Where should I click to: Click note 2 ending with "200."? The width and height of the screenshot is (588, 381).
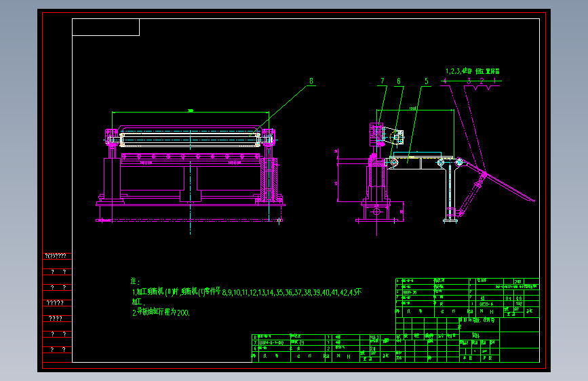[161, 312]
